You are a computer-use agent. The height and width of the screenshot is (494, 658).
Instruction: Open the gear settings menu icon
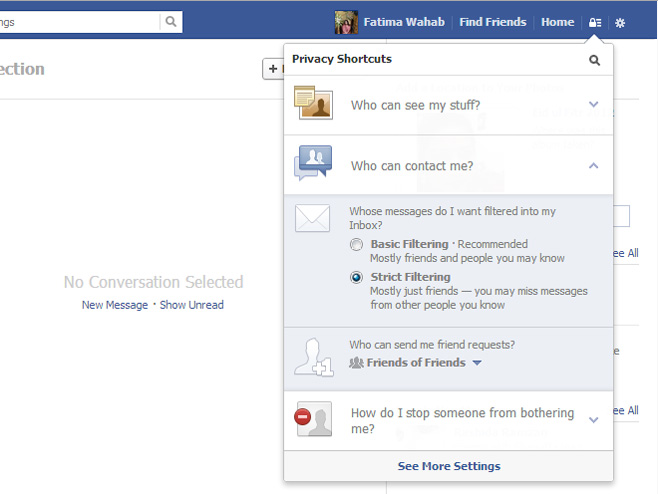620,23
